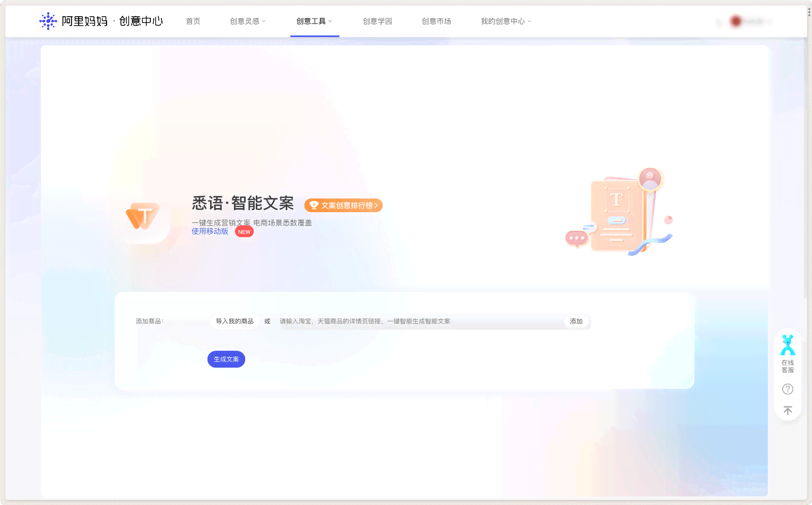Expand the 创意灵感 dropdown menu
812x505 pixels.
[248, 21]
